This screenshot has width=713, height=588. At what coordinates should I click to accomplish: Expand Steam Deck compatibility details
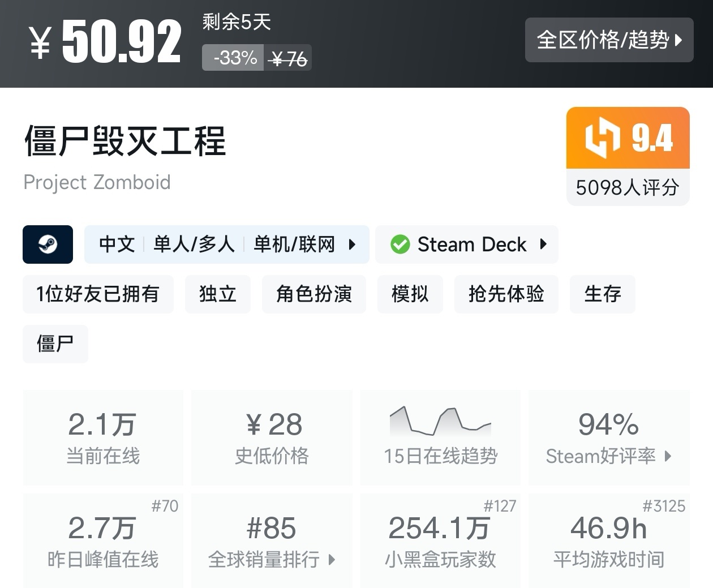(x=543, y=244)
